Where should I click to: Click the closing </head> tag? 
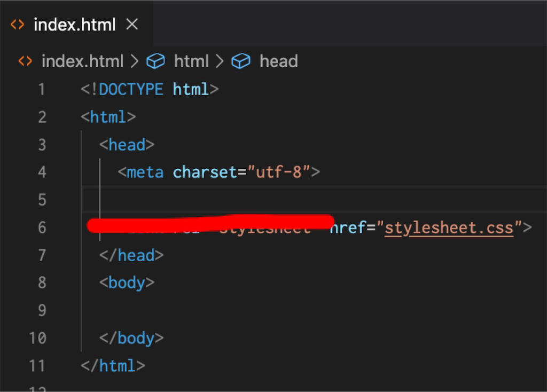pos(131,255)
